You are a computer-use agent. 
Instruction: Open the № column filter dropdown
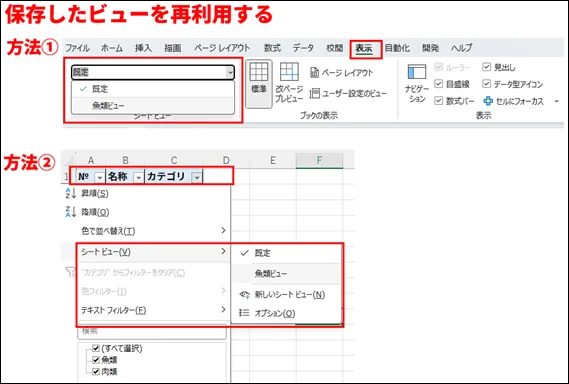(99, 177)
